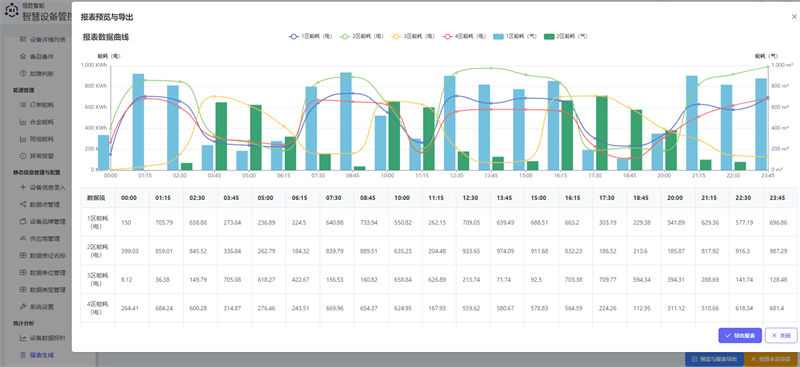Click the 订单能耗 sidebar icon

tap(22, 105)
